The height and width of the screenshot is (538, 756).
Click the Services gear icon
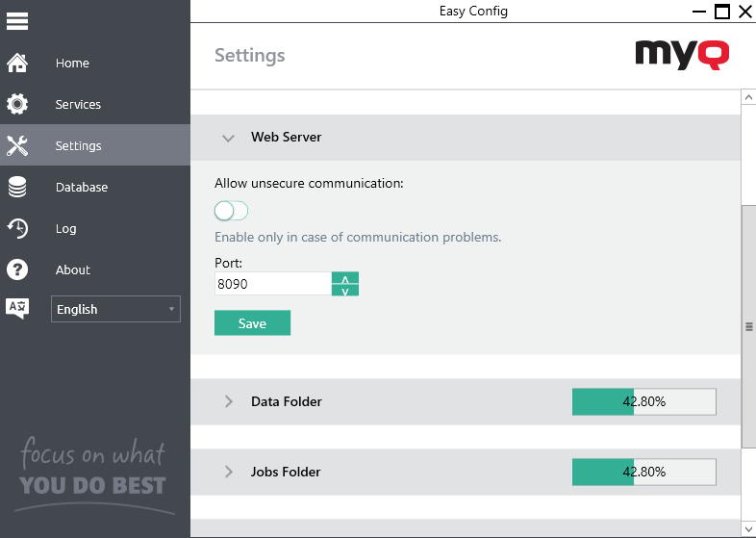pos(17,105)
